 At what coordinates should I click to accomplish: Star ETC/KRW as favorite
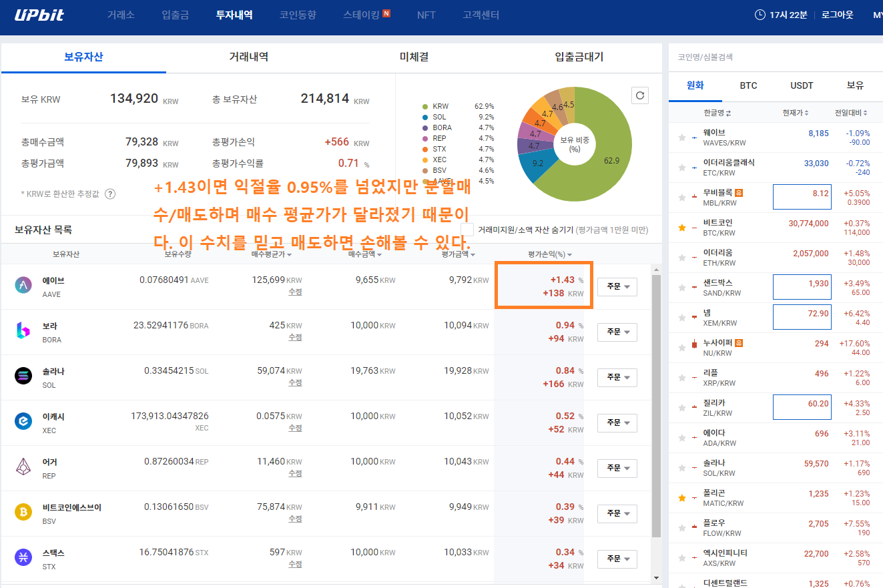click(681, 168)
